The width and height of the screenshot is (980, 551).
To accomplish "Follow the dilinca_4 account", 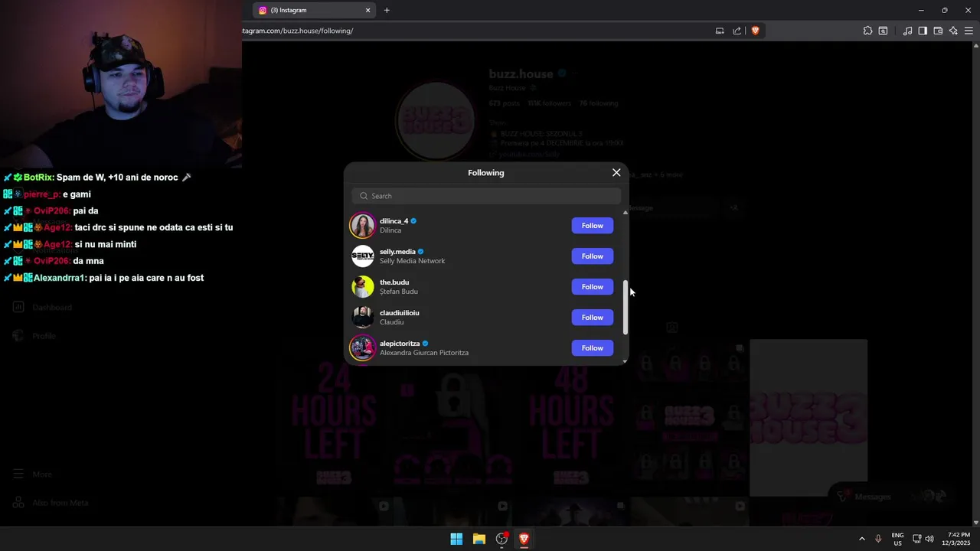I will tap(592, 226).
